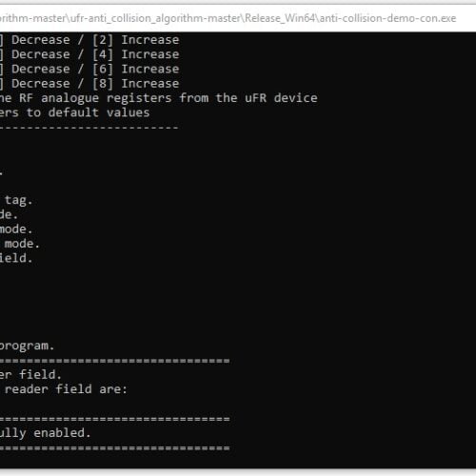Click the Decrease text before "[2]"

coord(41,40)
